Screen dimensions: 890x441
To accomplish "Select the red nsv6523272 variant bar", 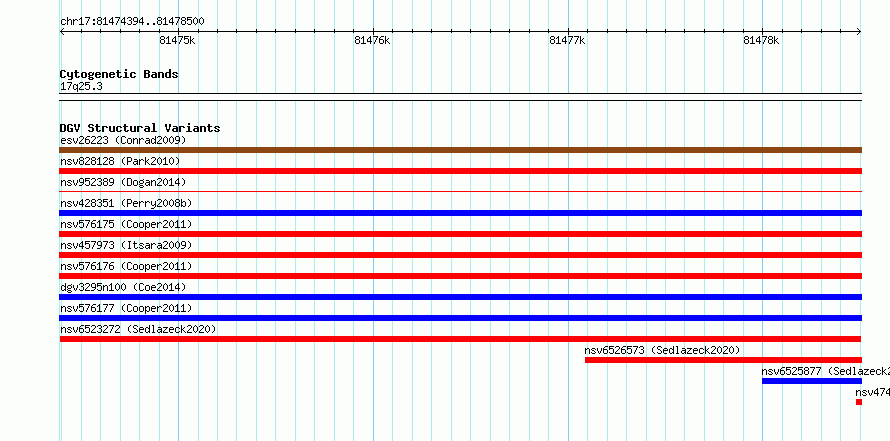I will [x=460, y=339].
